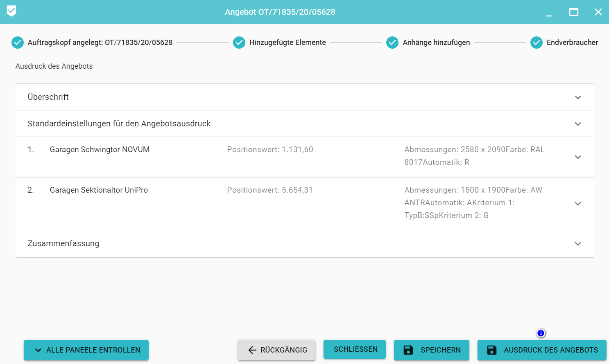The height and width of the screenshot is (364, 609).
Task: Expand the Garagen Schwingtor NOVUM chevron
Action: point(578,157)
